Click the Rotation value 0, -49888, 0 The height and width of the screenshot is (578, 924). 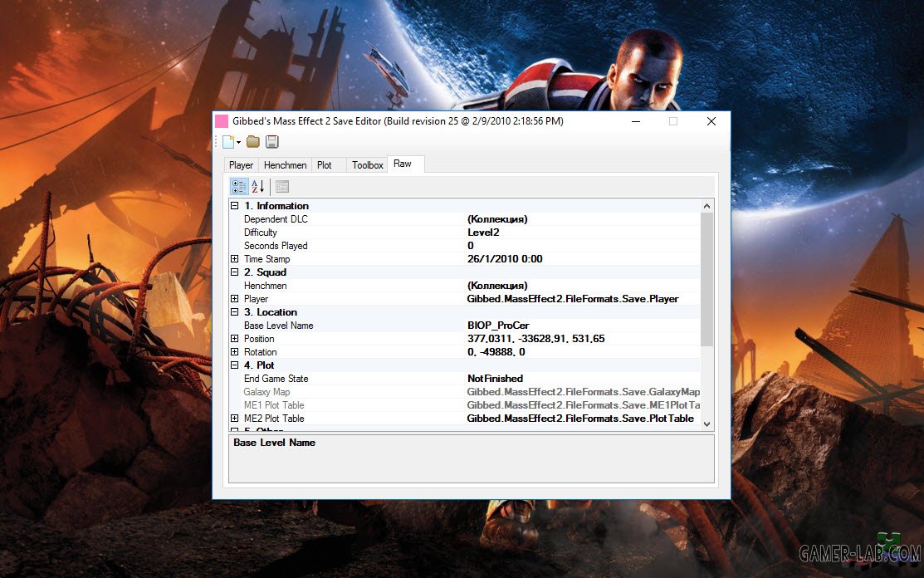pyautogui.click(x=496, y=352)
